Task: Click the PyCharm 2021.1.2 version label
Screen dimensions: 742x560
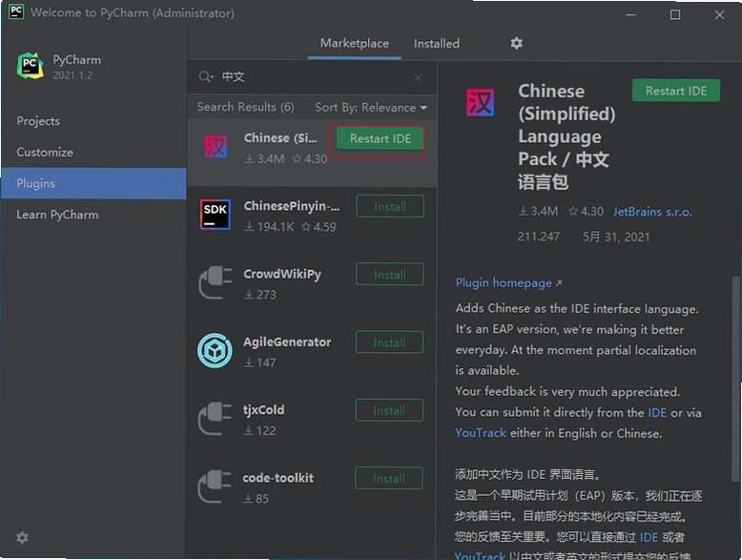Action: [72, 75]
